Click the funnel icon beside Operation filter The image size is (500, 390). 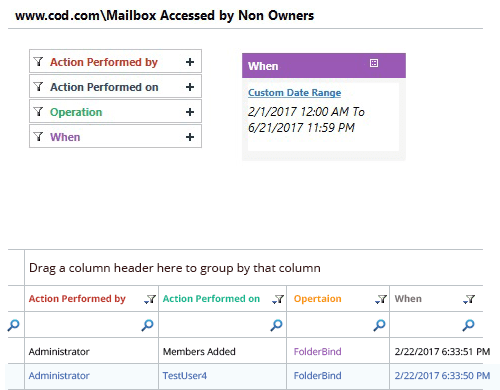39,112
